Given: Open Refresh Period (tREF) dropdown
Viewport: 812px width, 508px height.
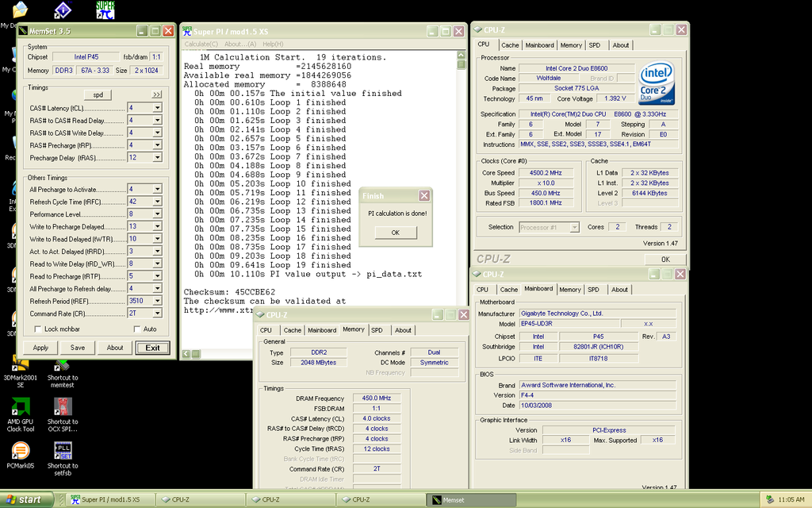Looking at the screenshot, I should (x=157, y=301).
